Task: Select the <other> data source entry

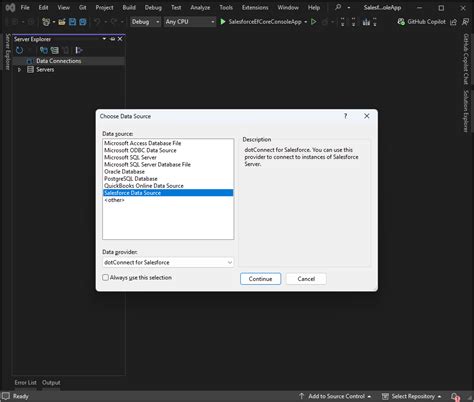Action: click(x=168, y=200)
